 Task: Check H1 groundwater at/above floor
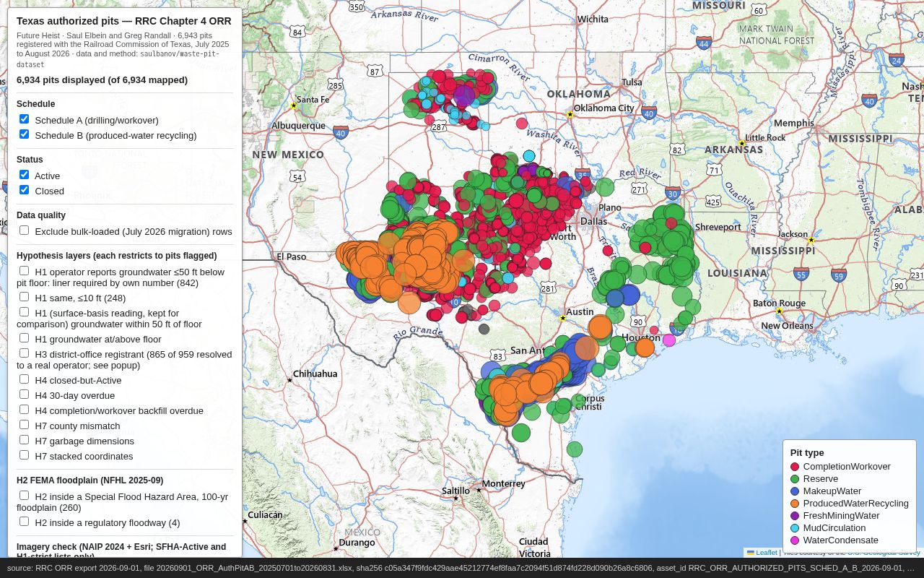click(25, 337)
